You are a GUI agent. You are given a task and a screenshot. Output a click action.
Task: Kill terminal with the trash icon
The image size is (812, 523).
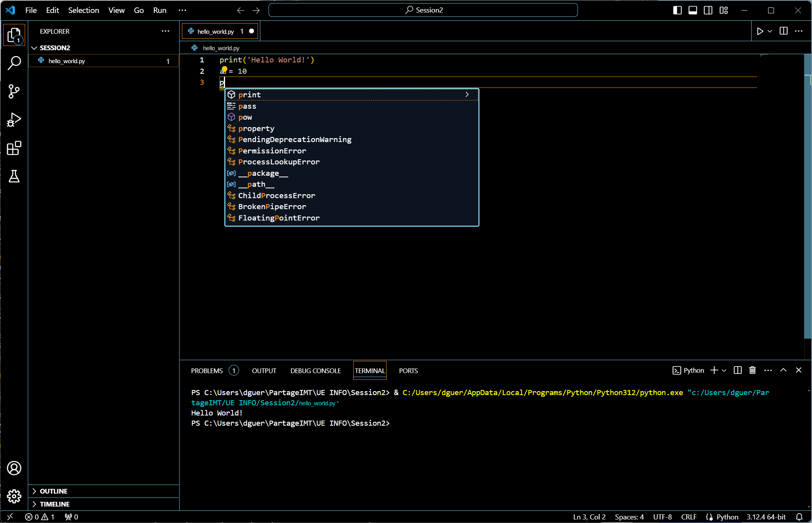coord(752,370)
